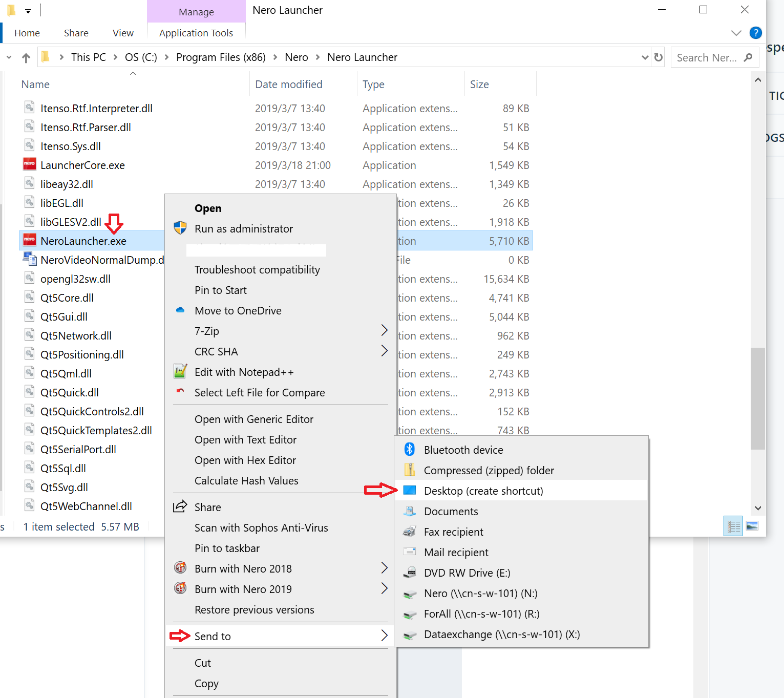The image size is (784, 698).
Task: Click the Refresh icon in address bar
Action: [x=659, y=57]
